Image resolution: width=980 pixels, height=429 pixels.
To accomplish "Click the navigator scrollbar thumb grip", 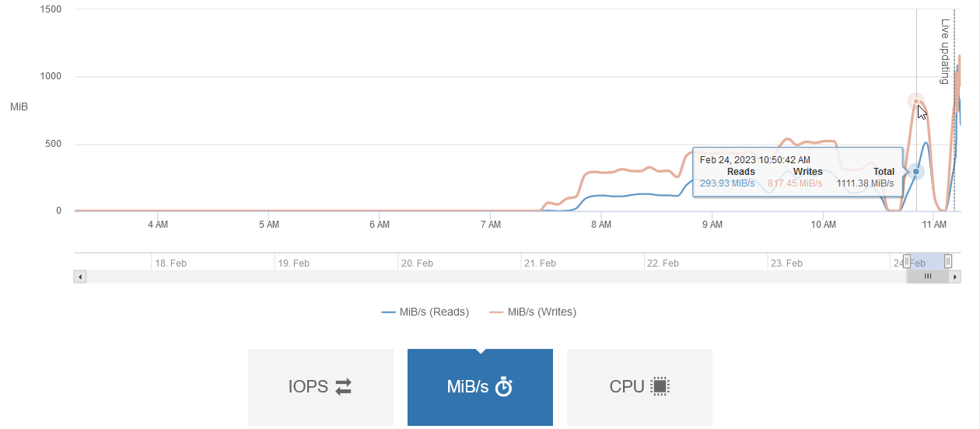I will pos(928,277).
